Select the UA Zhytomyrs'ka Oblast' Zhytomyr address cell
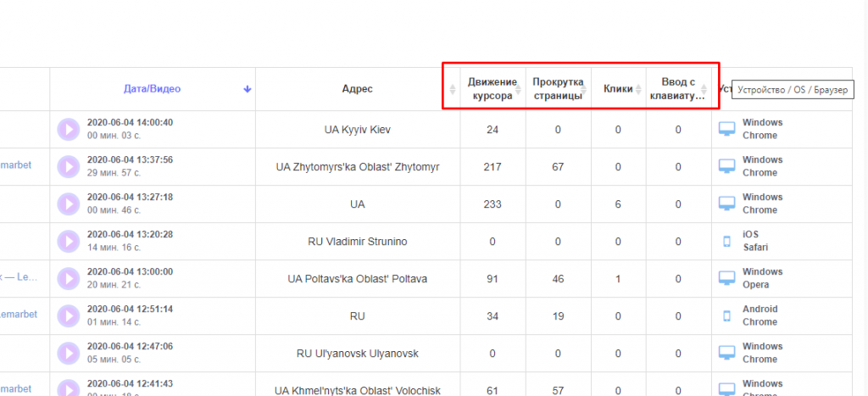The image size is (868, 396). [357, 167]
